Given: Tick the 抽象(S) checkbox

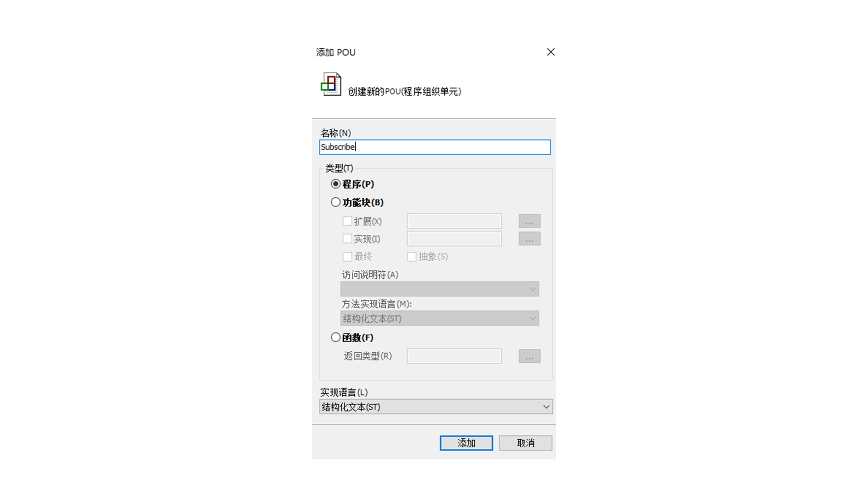Looking at the screenshot, I should [x=411, y=257].
